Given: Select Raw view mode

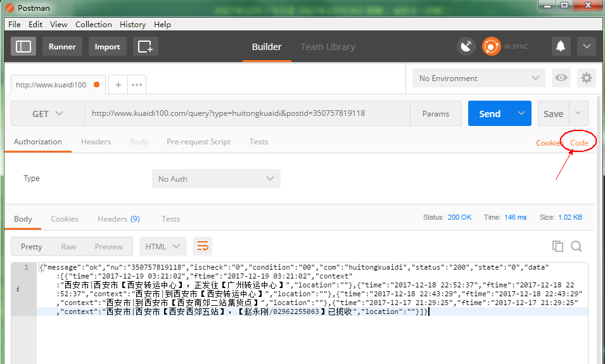Looking at the screenshot, I should [x=68, y=246].
